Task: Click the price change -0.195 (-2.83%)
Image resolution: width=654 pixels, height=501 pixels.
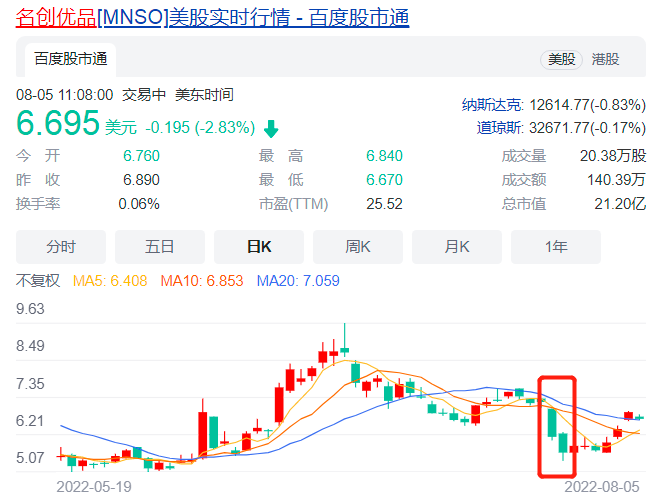Action: (x=200, y=127)
